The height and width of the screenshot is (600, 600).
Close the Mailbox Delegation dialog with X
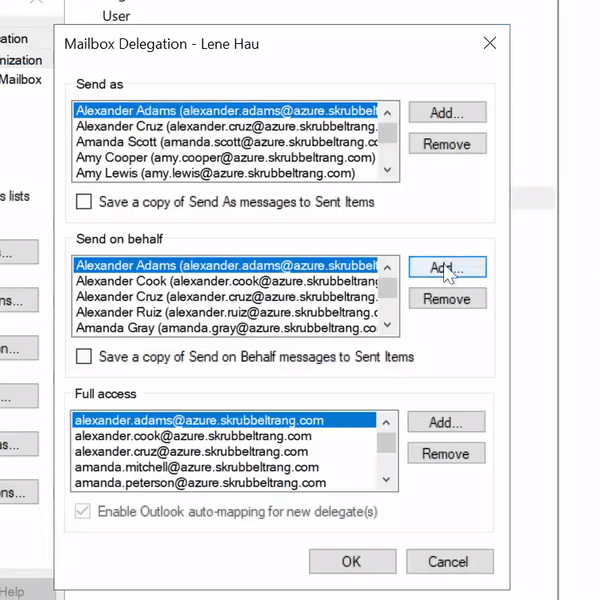tap(490, 43)
